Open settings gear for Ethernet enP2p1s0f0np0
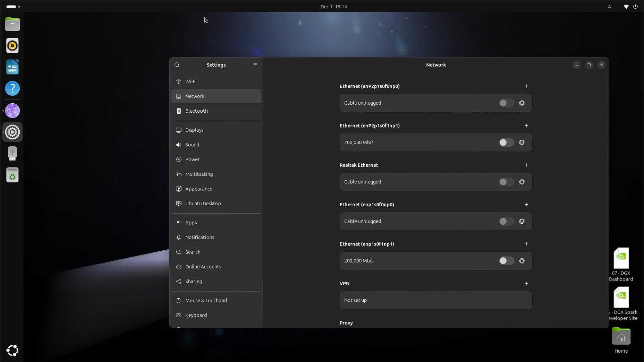This screenshot has height=362, width=644. (x=522, y=103)
